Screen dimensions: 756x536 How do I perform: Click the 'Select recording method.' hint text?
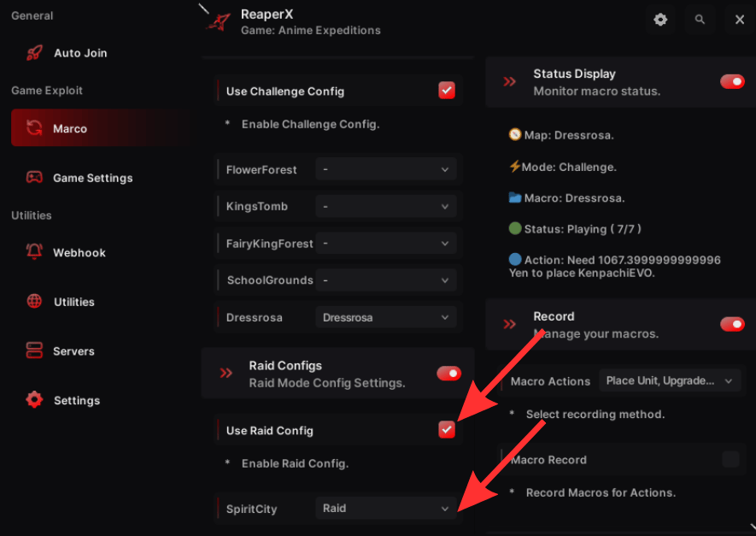click(595, 414)
